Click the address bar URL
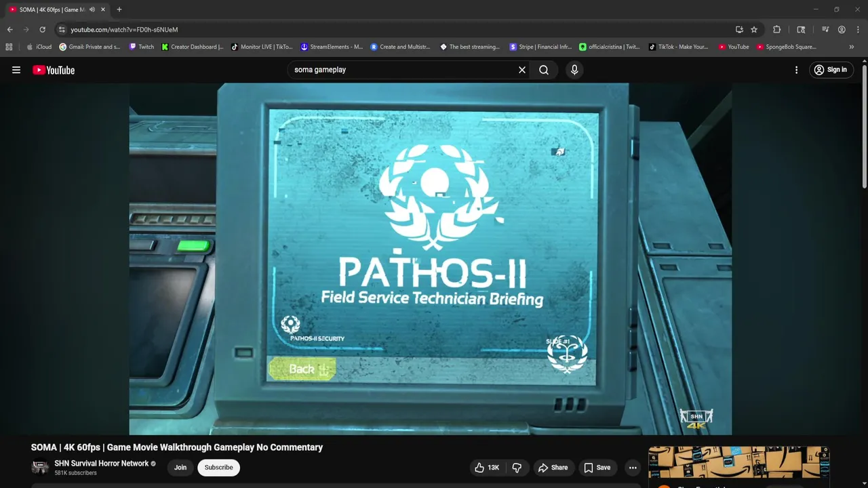This screenshot has width=868, height=488. 124,30
